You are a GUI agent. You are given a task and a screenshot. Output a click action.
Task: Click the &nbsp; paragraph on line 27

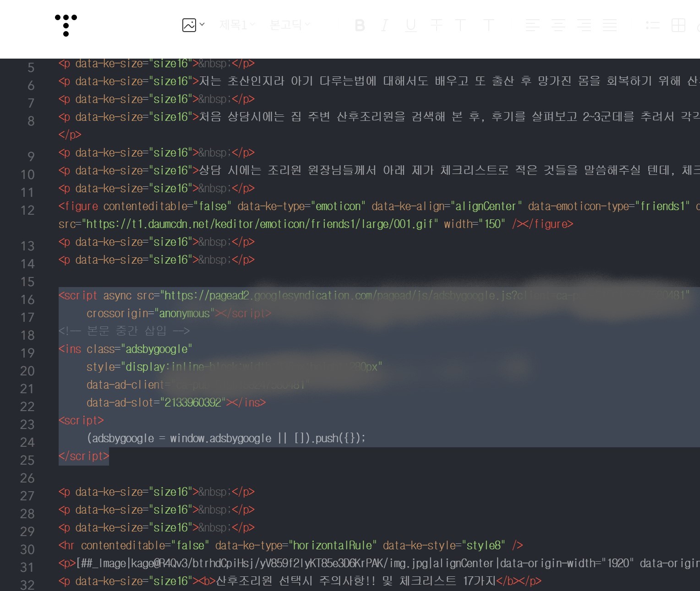[x=157, y=492]
